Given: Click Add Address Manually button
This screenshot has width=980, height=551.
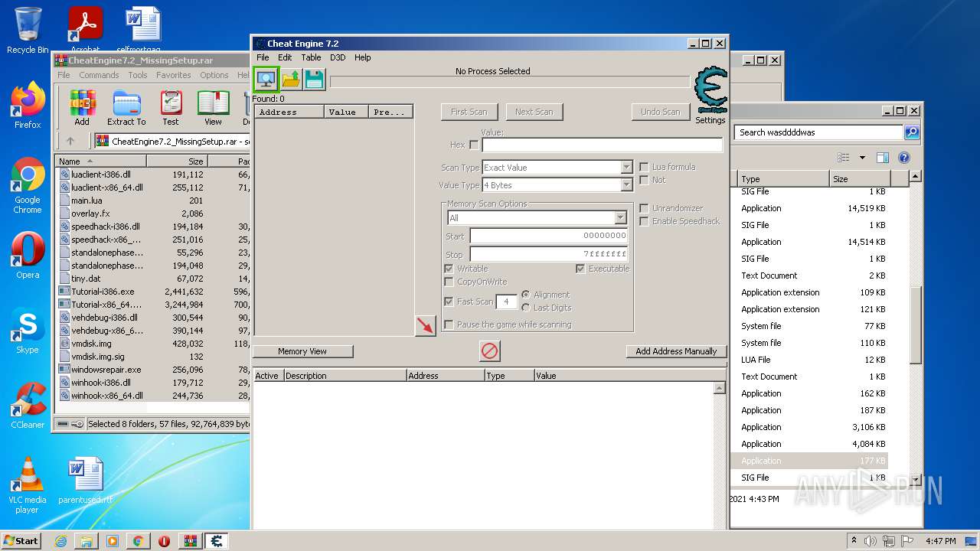Looking at the screenshot, I should point(676,351).
